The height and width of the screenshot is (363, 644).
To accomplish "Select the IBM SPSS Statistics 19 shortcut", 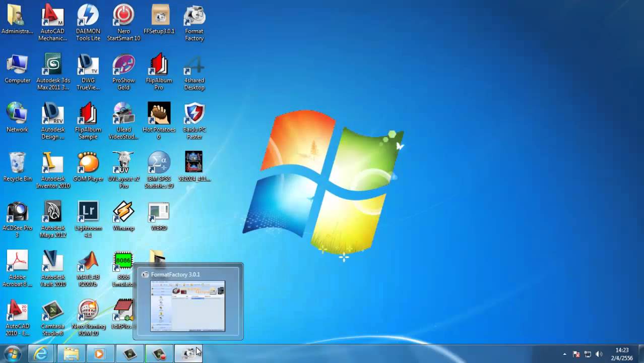I will 159,171.
